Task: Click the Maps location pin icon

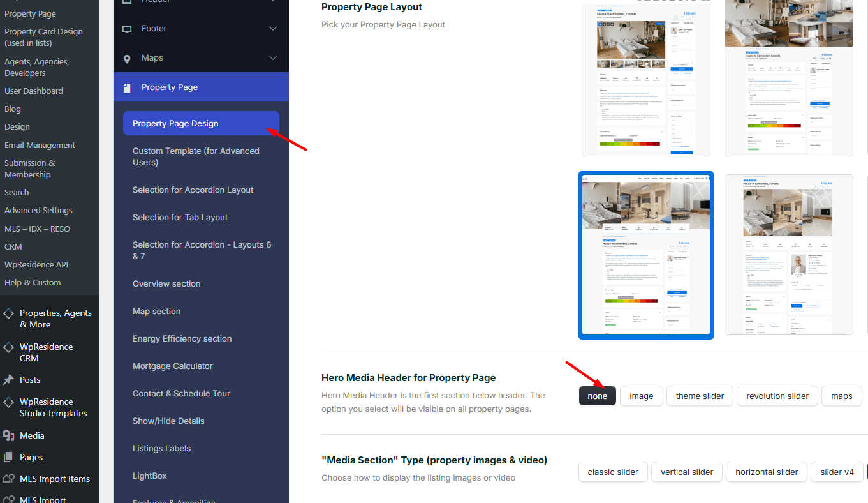Action: click(x=127, y=58)
